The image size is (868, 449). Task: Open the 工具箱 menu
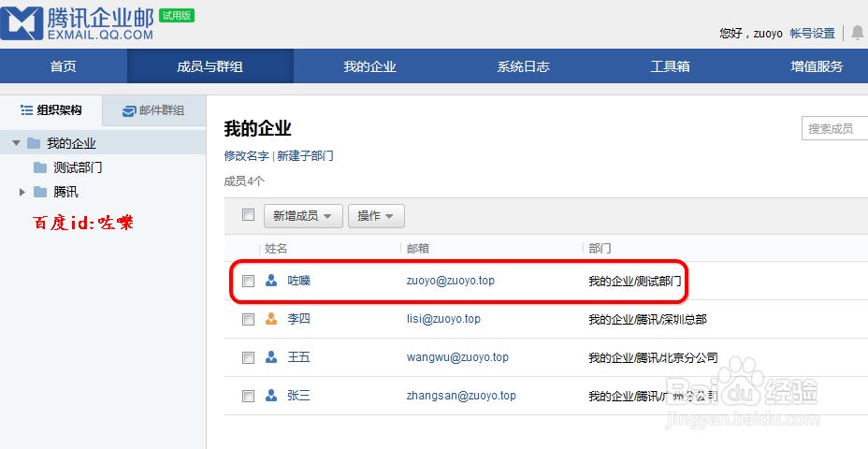click(x=670, y=66)
